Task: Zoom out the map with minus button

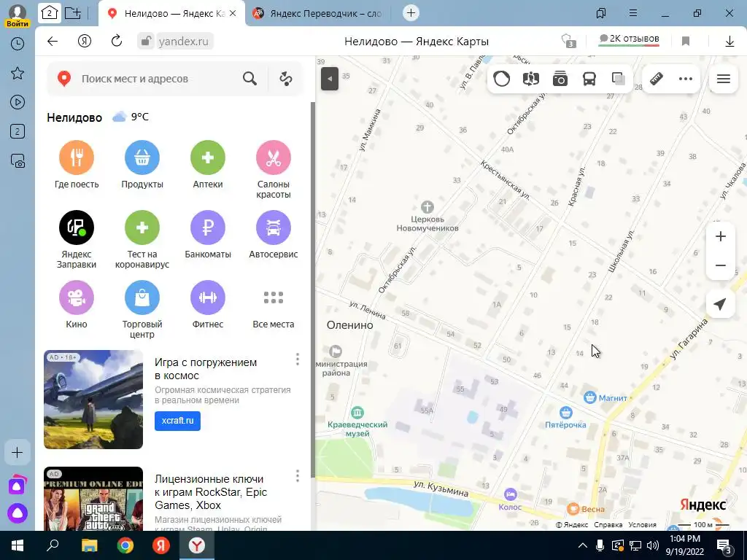Action: (x=720, y=265)
